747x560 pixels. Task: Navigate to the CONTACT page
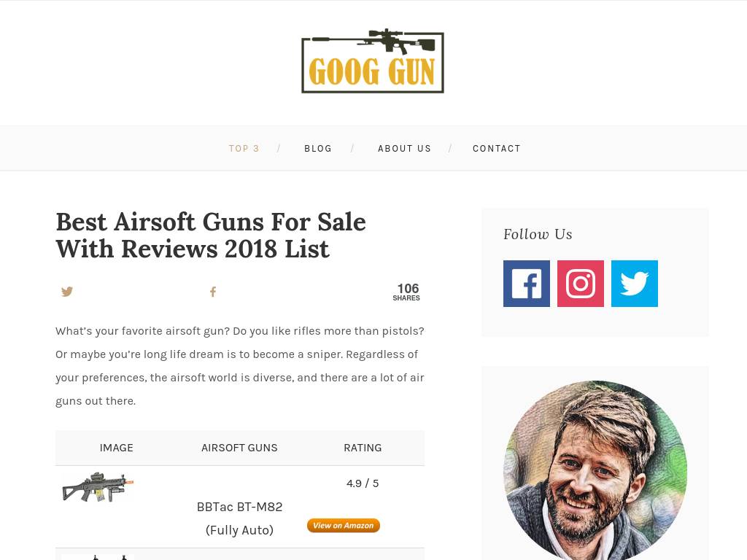496,149
